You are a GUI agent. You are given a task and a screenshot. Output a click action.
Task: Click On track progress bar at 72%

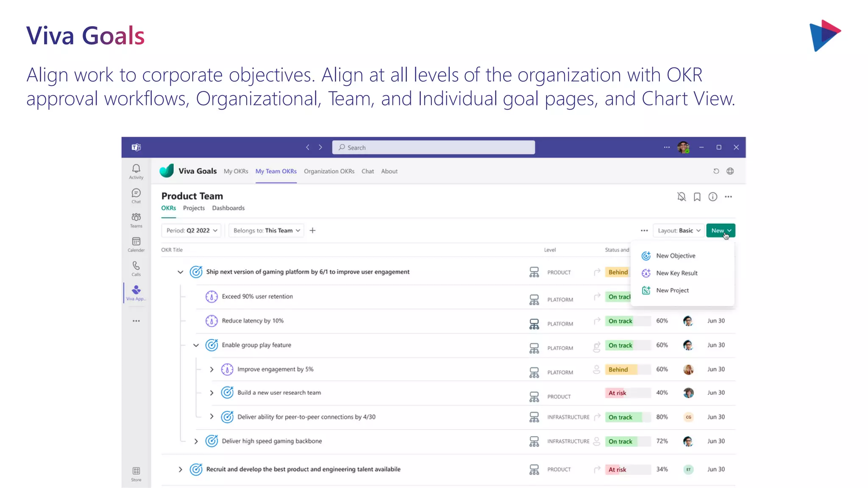point(628,441)
